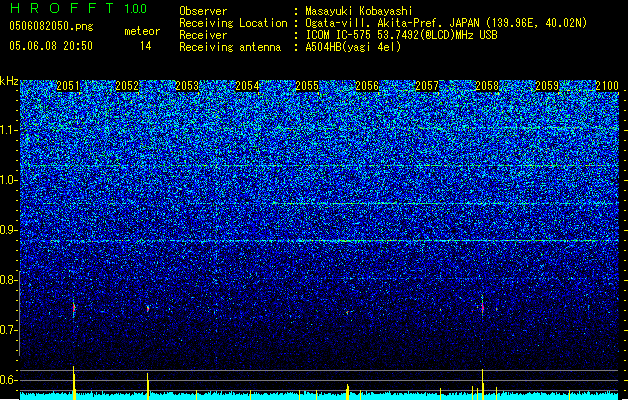Click the 1.1 frequency axis label
629x400 pixels.
tap(8, 130)
